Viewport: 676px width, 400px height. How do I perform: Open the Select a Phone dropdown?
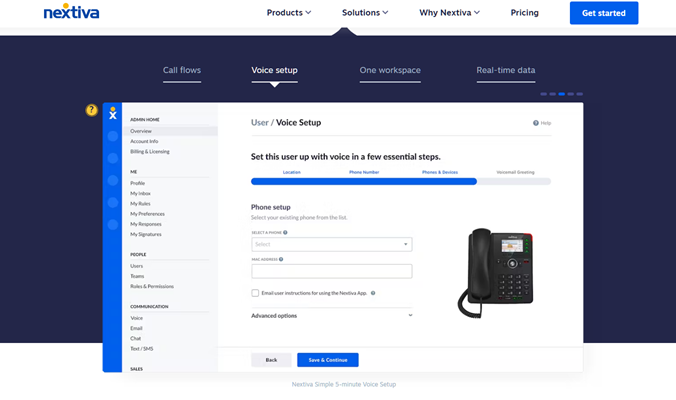coord(332,244)
